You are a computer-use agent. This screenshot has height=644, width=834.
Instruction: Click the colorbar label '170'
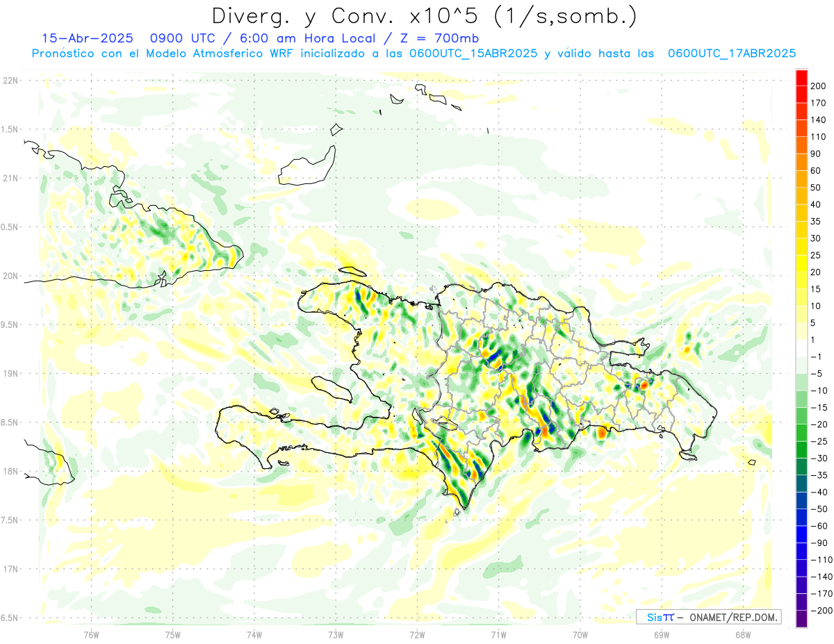point(819,103)
